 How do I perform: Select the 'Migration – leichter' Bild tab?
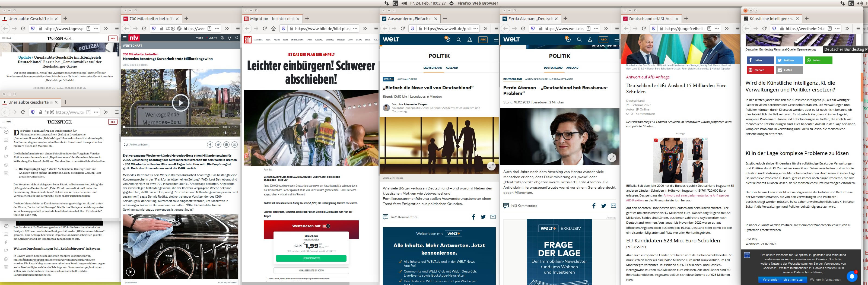tap(272, 18)
